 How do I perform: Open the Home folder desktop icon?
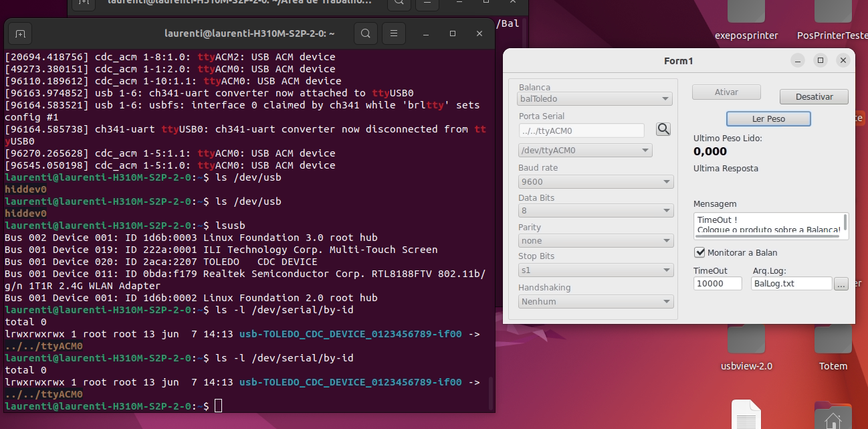(x=833, y=415)
